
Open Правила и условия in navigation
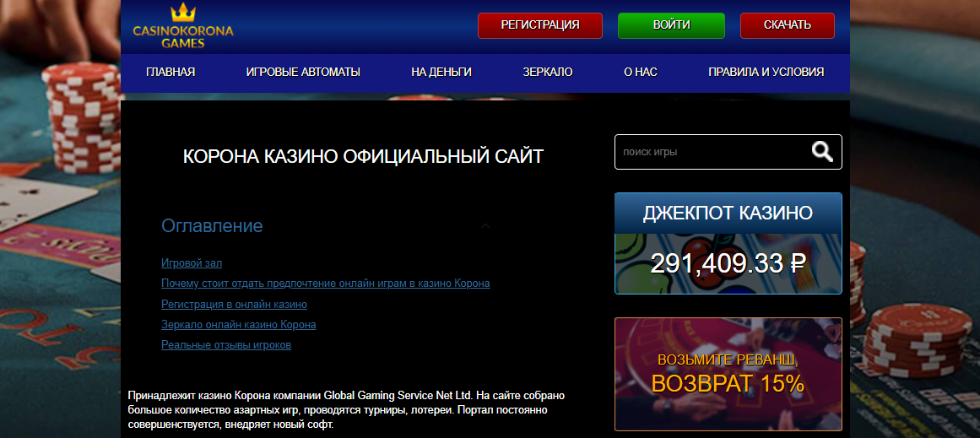pyautogui.click(x=766, y=72)
